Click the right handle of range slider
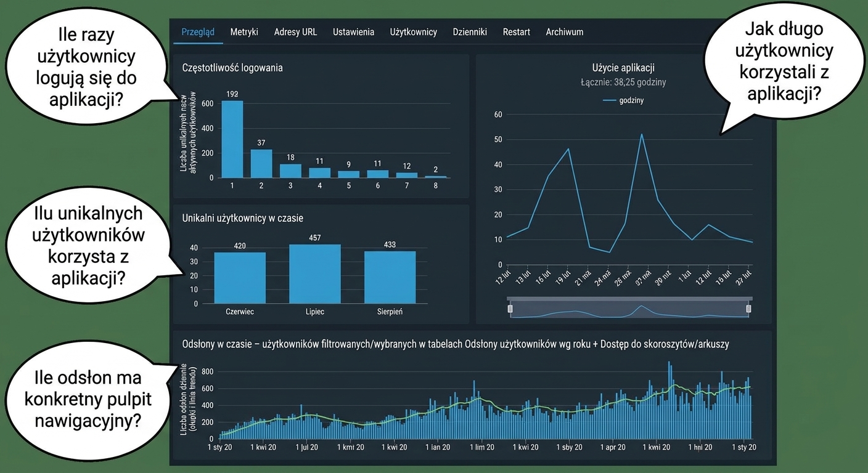Screen dimensions: 868x473 coord(749,309)
